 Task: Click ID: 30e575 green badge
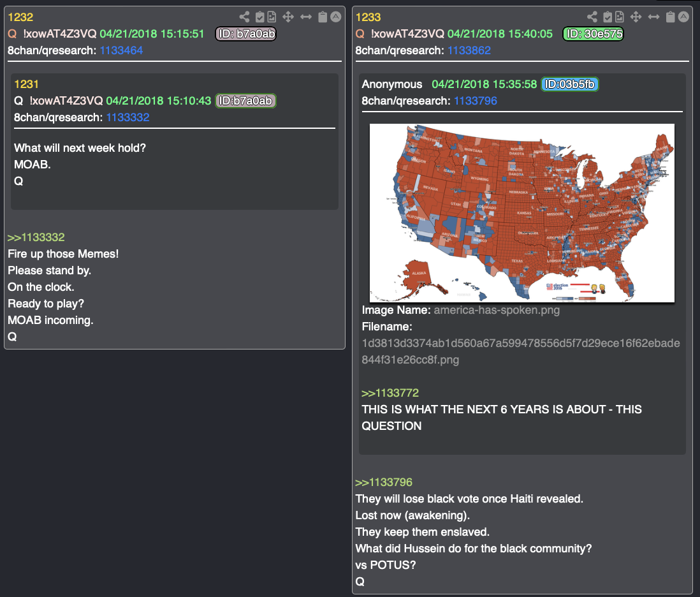click(594, 34)
